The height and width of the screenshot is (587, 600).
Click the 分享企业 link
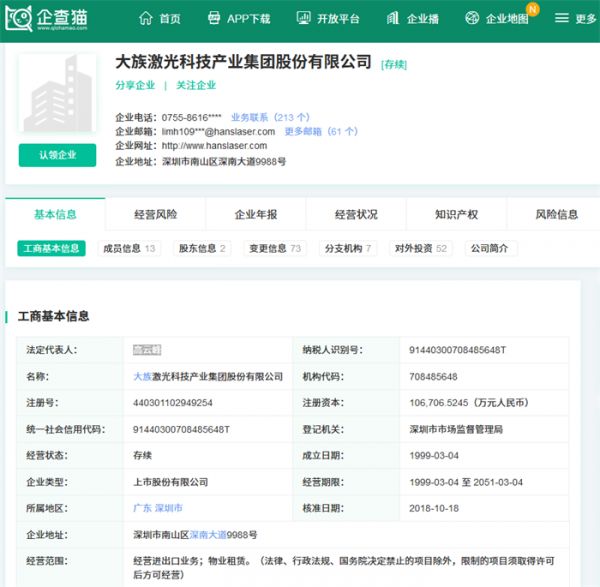click(135, 85)
